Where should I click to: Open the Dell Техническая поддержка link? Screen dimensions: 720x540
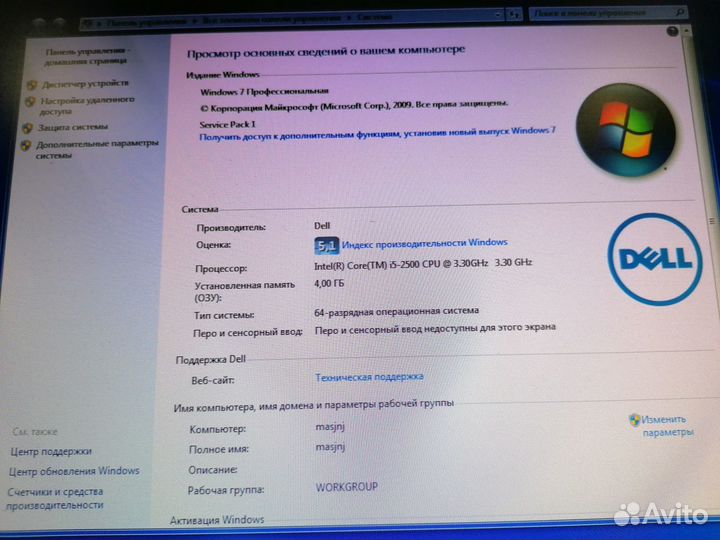pyautogui.click(x=369, y=377)
